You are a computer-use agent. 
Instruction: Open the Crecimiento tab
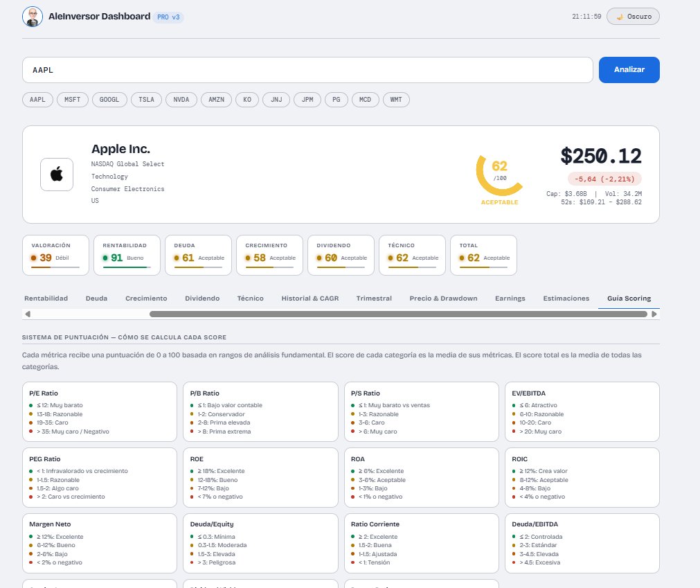click(146, 299)
